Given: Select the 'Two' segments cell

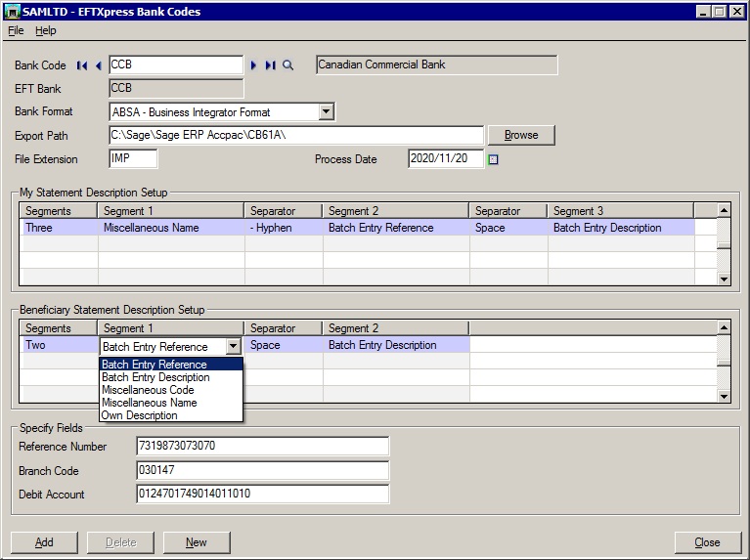Looking at the screenshot, I should 59,345.
